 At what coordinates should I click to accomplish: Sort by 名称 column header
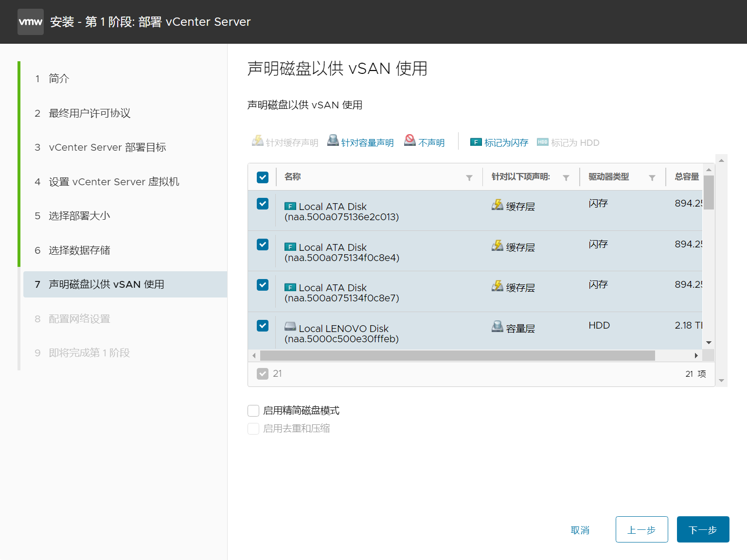(x=293, y=176)
